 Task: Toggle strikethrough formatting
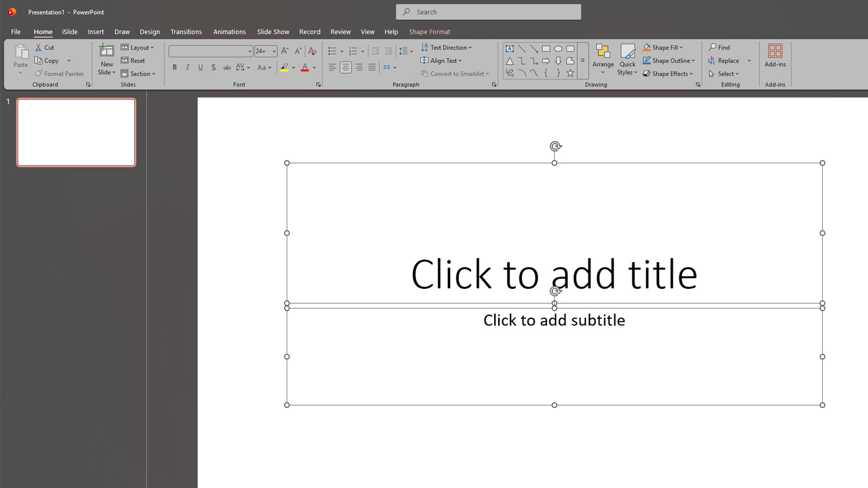pyautogui.click(x=227, y=67)
